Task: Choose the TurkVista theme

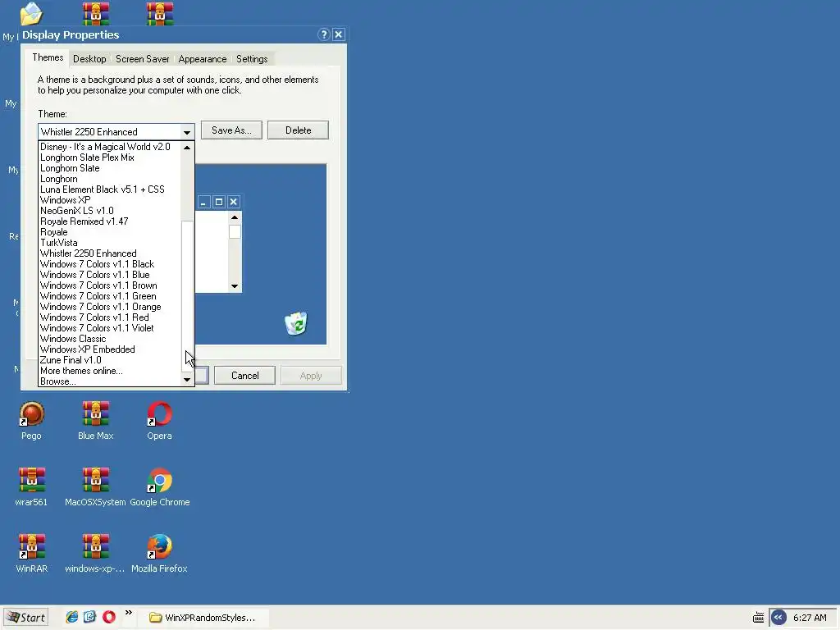Action: coord(110,243)
